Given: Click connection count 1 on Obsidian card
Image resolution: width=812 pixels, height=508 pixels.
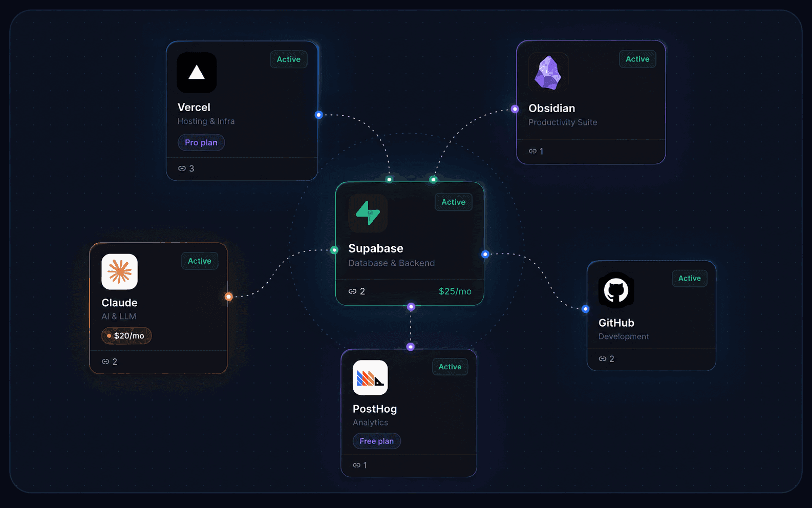Looking at the screenshot, I should (x=541, y=151).
